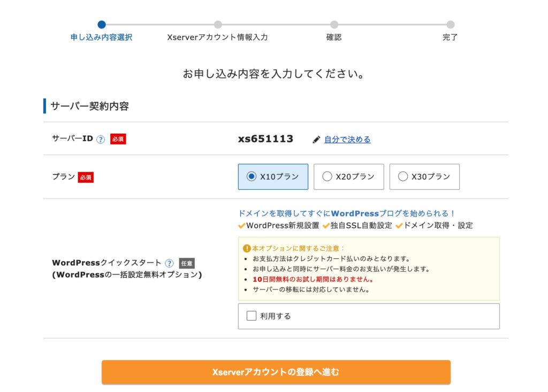Open the 自分で決める link
The width and height of the screenshot is (548, 392).
coord(347,140)
